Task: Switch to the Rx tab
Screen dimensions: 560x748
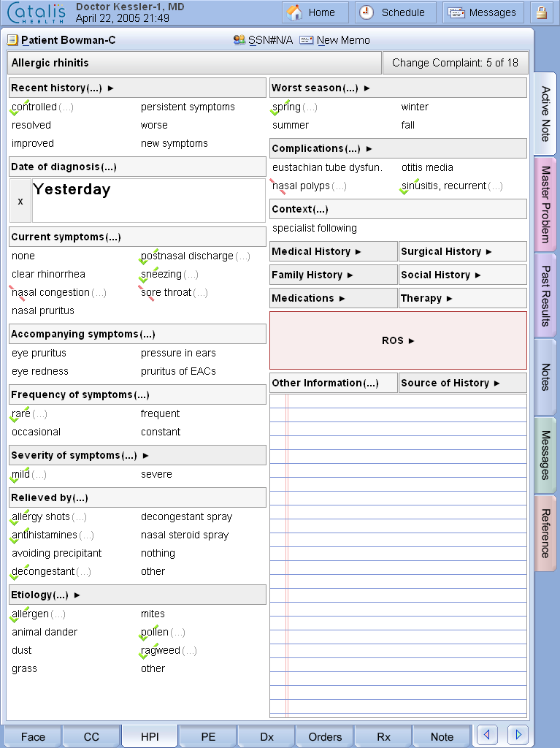Action: pyautogui.click(x=383, y=736)
